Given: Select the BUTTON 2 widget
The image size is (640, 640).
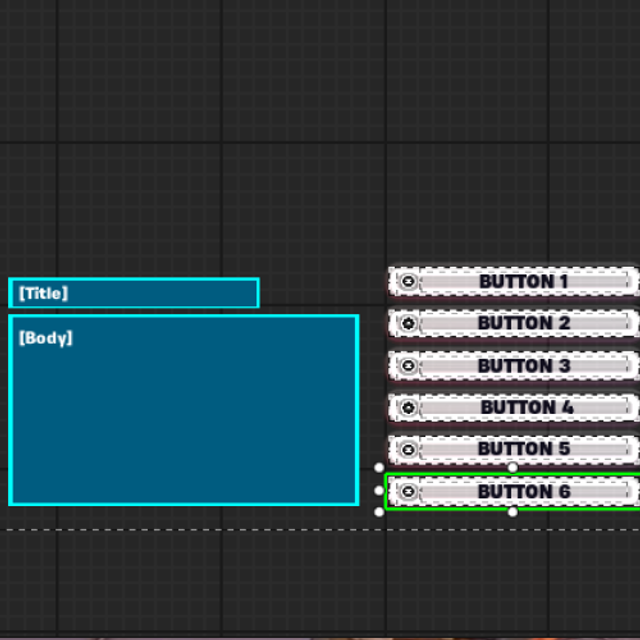Looking at the screenshot, I should coord(514,323).
